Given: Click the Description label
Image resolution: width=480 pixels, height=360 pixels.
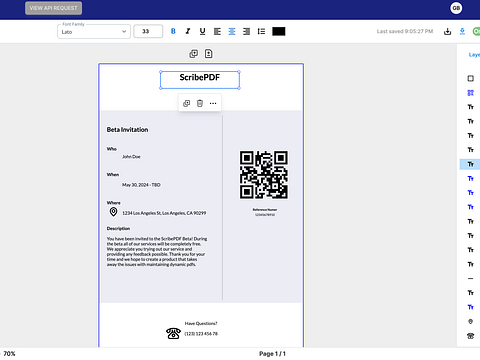Looking at the screenshot, I should point(118,229).
